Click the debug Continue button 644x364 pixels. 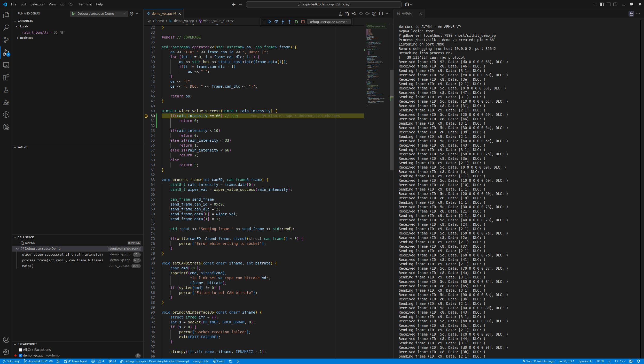[x=269, y=22]
